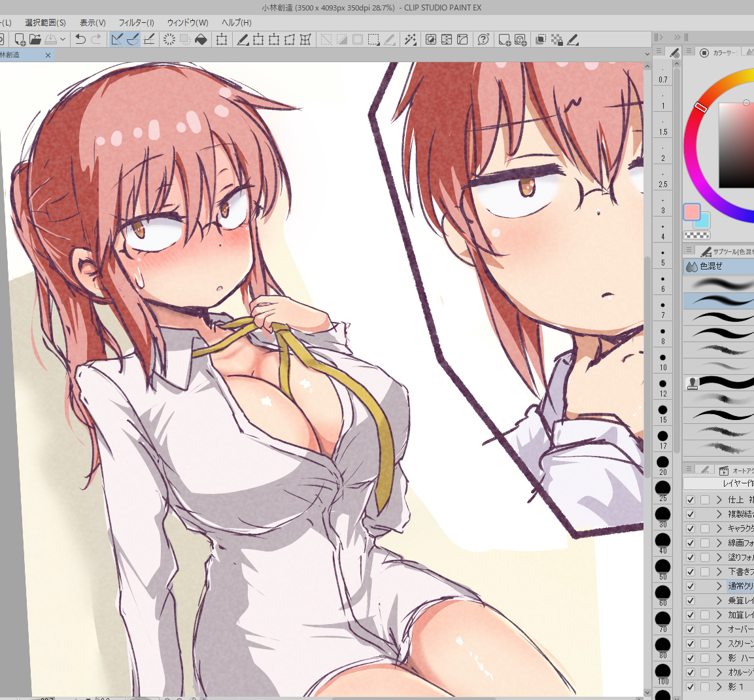This screenshot has width=754, height=700.
Task: Expand the 通常クリ auto action row
Action: (x=719, y=586)
